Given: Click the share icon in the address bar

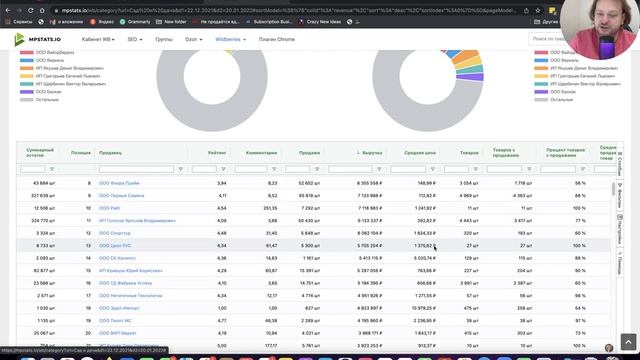Looking at the screenshot, I should tap(527, 11).
